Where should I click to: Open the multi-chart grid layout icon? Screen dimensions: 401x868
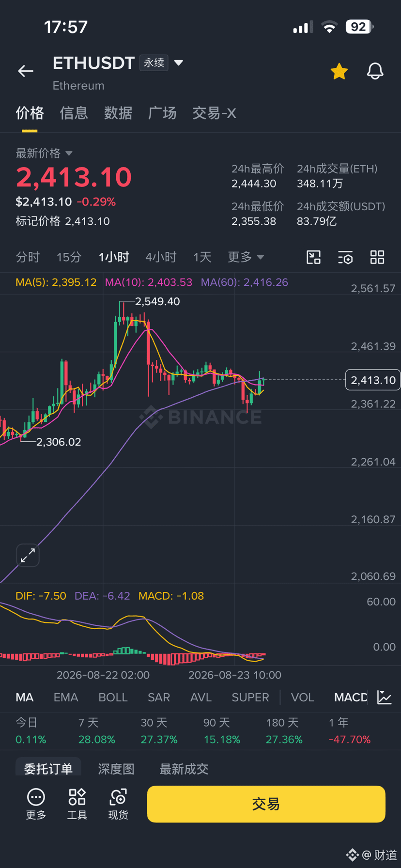[x=377, y=257]
